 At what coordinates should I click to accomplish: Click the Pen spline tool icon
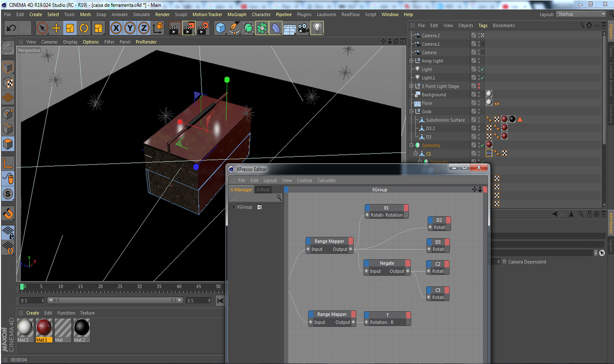(x=234, y=28)
